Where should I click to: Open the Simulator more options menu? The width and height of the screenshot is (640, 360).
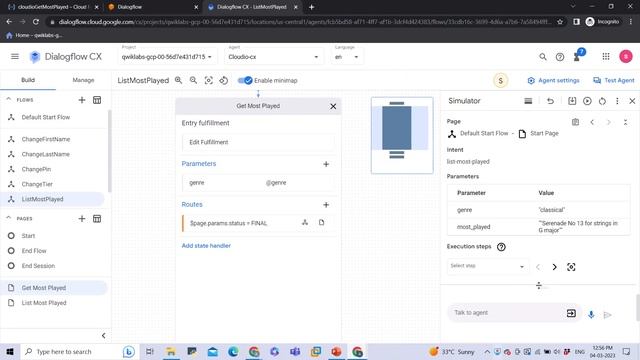click(x=617, y=101)
